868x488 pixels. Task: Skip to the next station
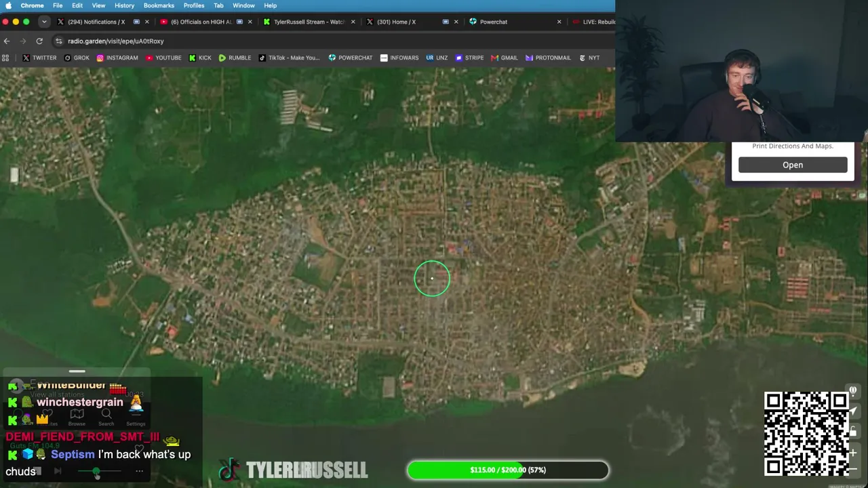[x=58, y=471]
